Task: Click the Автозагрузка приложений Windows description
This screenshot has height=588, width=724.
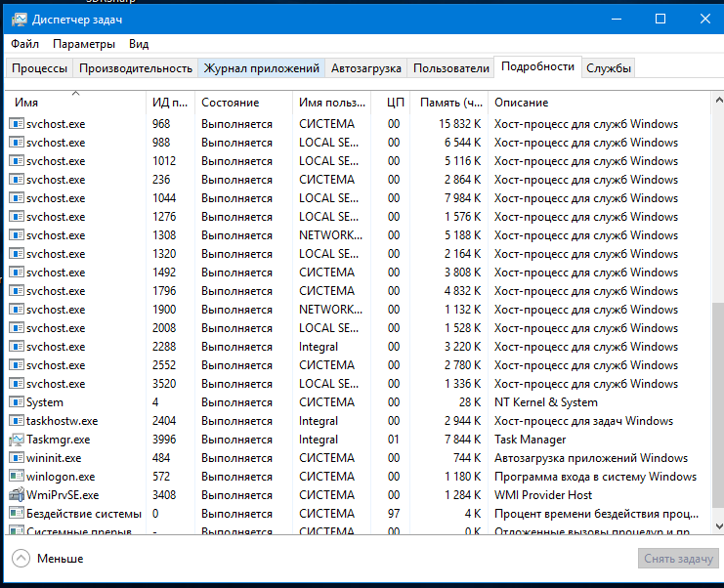Action: click(591, 458)
